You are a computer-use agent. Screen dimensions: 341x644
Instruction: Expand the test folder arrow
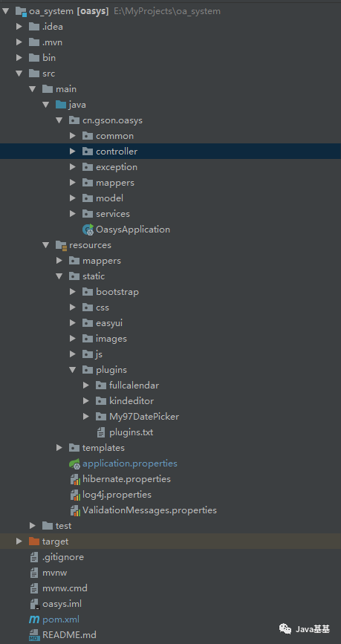tap(33, 526)
